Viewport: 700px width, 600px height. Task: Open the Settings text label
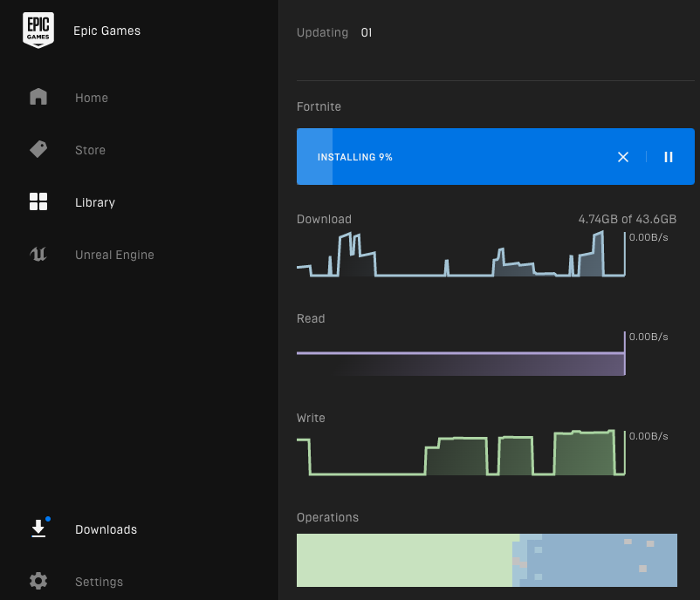[x=99, y=582]
